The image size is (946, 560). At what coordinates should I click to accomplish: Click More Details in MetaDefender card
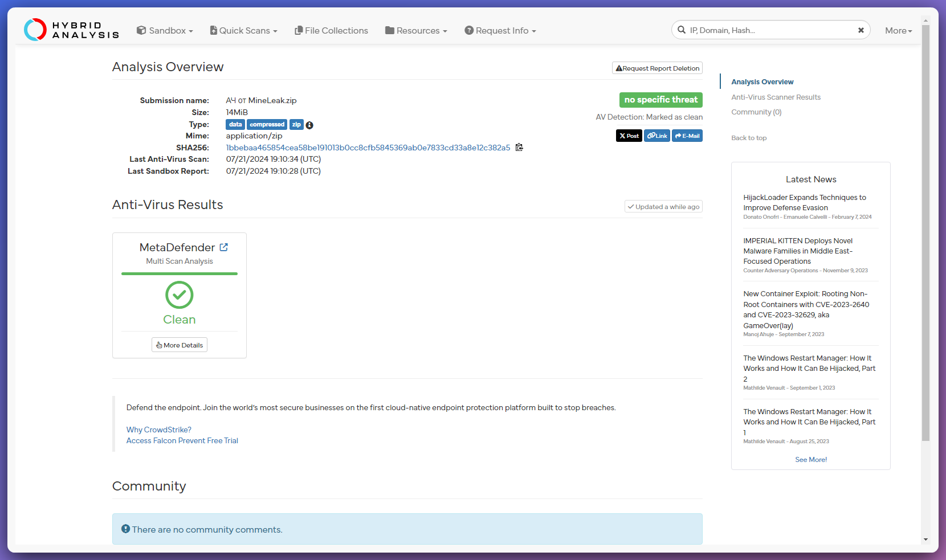point(180,345)
